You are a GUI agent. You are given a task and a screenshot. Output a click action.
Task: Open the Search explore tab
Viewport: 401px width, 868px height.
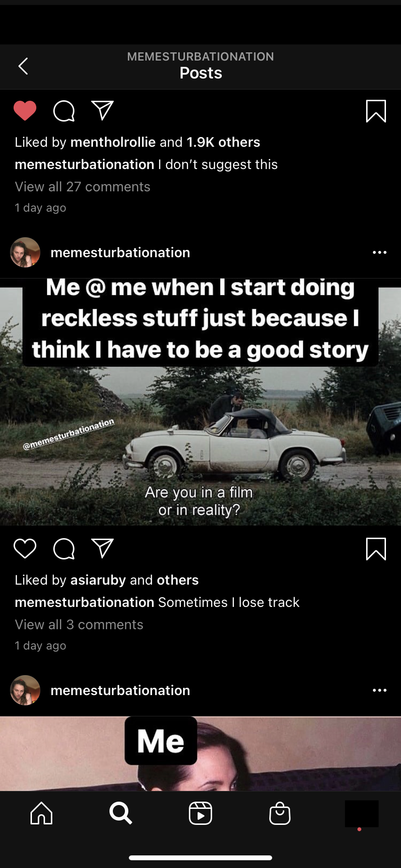point(121,813)
